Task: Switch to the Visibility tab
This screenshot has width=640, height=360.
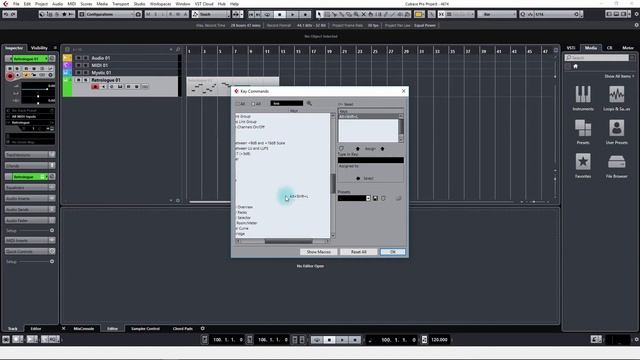Action: click(40, 48)
